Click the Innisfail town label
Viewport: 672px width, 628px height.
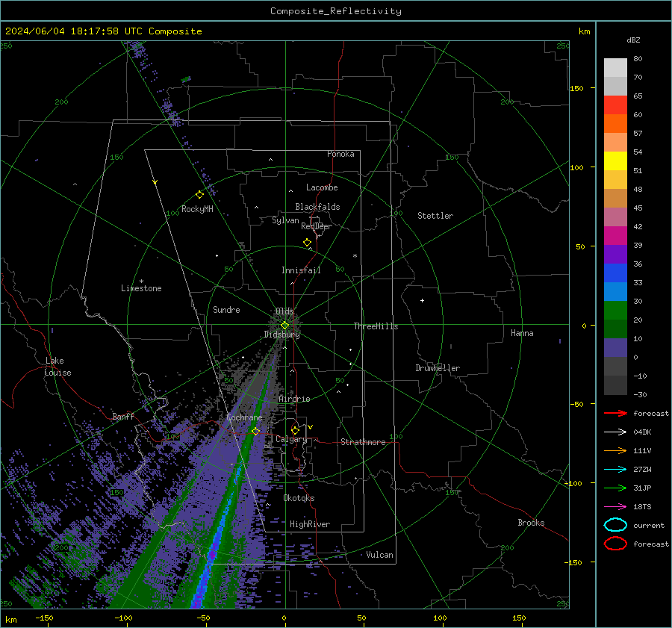301,270
